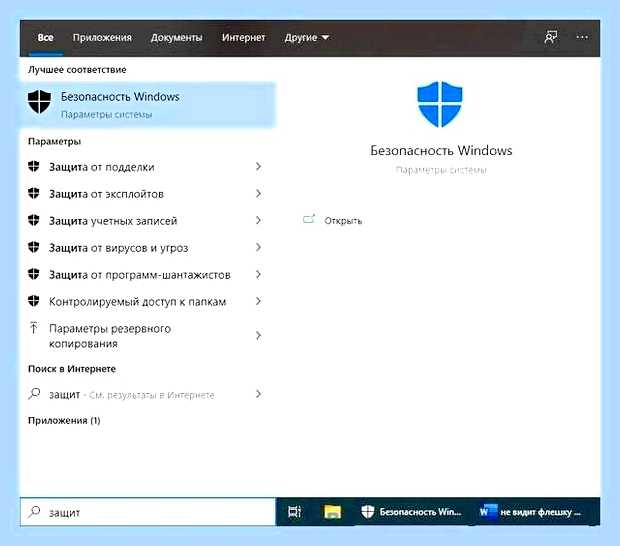Select the Безопасность Windows best match result
The width and height of the screenshot is (620, 546).
tap(147, 104)
